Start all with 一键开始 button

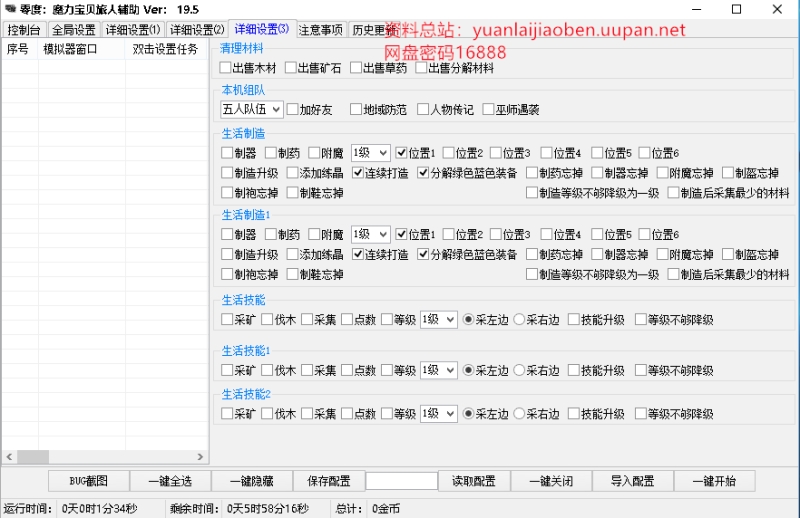click(714, 481)
